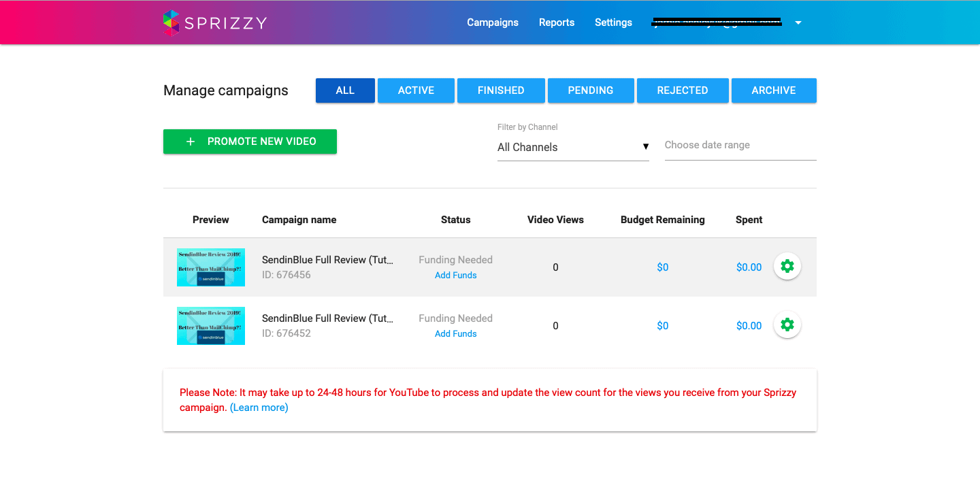
Task: Open video thumbnail of campaign 676452
Action: click(211, 326)
